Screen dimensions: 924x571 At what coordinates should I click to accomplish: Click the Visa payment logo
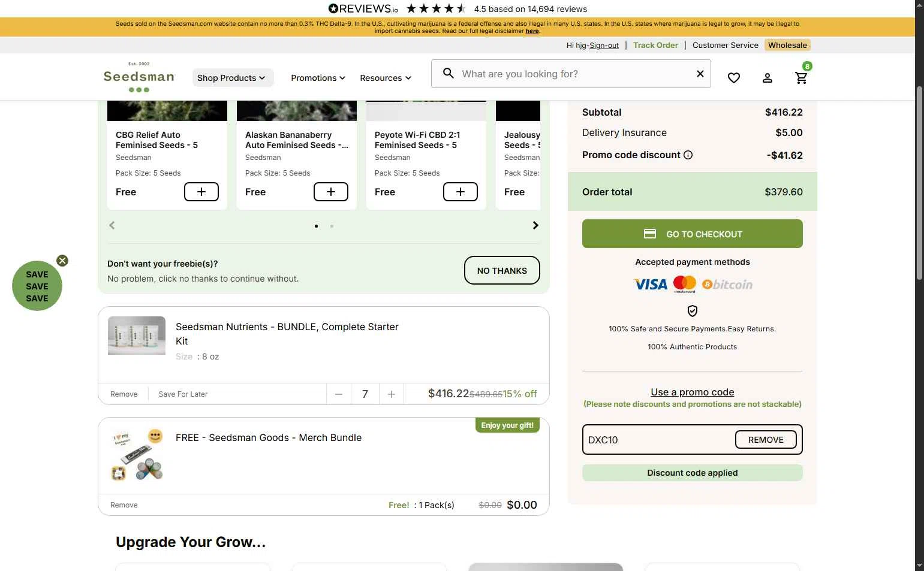pos(651,285)
